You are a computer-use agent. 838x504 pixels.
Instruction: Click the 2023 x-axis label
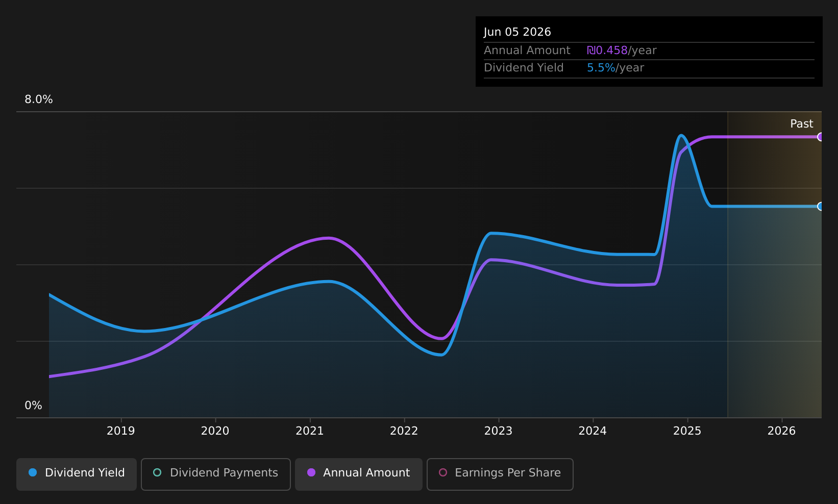pyautogui.click(x=498, y=431)
